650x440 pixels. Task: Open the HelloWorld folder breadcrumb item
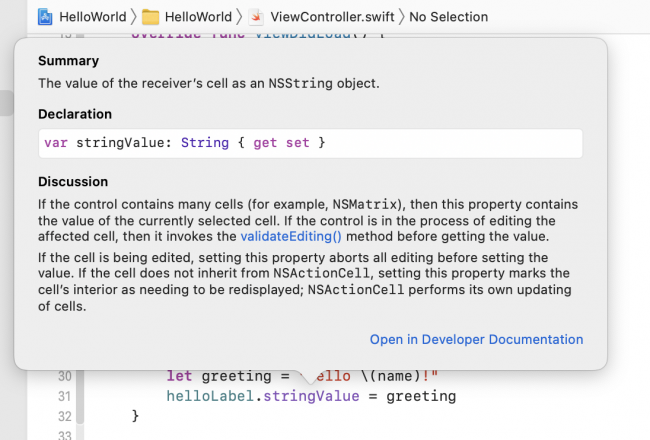coord(197,17)
